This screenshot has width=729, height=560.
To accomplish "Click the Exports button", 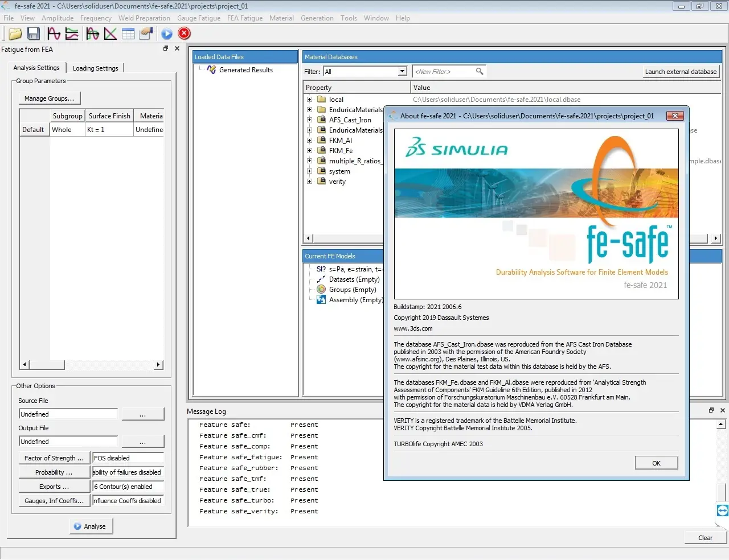I will (x=54, y=487).
